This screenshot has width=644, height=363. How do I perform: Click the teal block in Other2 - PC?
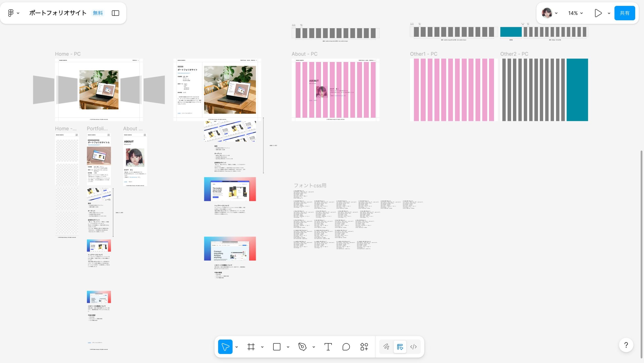coord(577,90)
